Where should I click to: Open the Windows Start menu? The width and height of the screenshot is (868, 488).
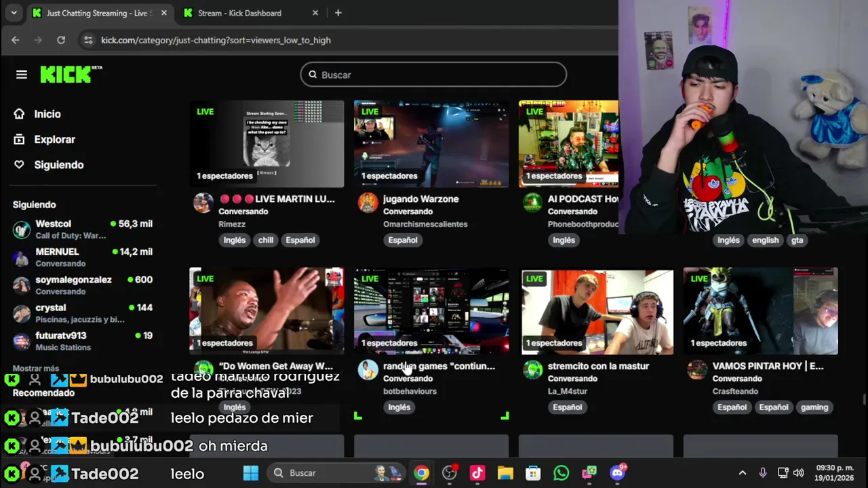(251, 473)
